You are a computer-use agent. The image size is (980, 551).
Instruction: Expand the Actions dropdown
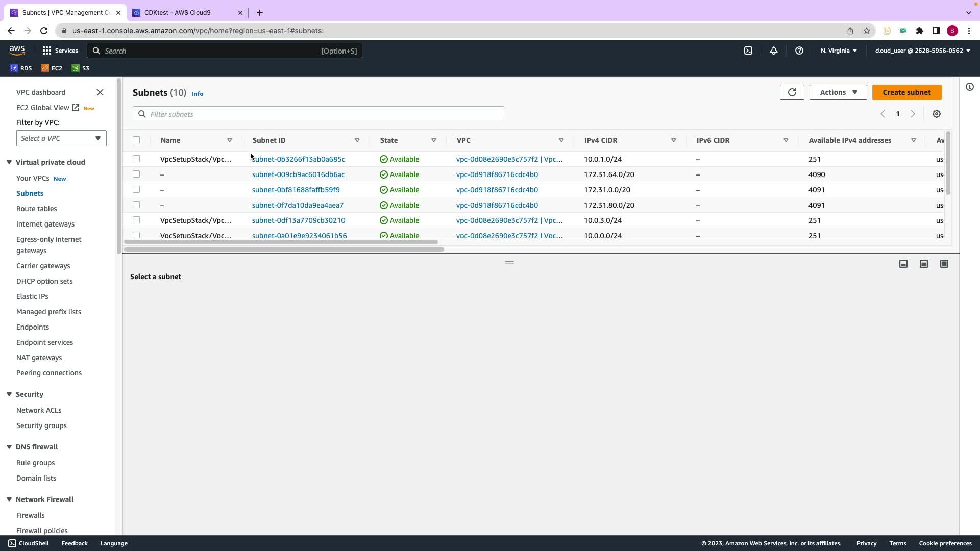click(838, 92)
